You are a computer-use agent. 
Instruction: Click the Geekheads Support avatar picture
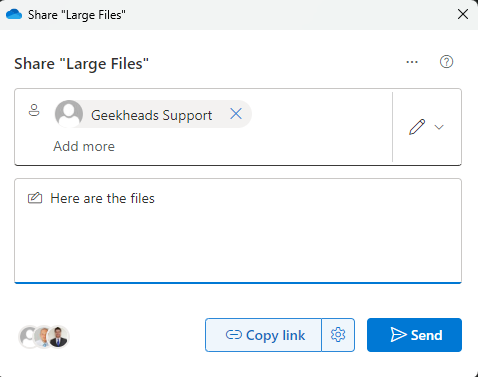pyautogui.click(x=69, y=114)
